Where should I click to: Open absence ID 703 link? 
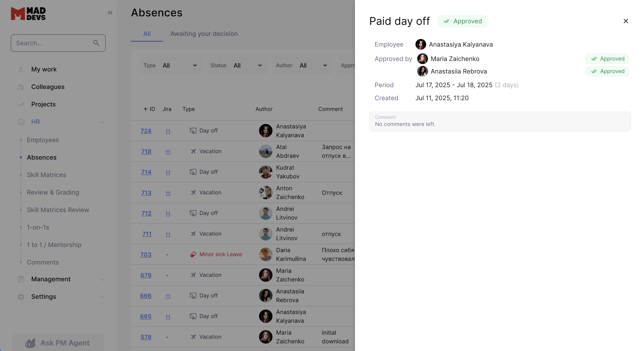click(x=146, y=255)
